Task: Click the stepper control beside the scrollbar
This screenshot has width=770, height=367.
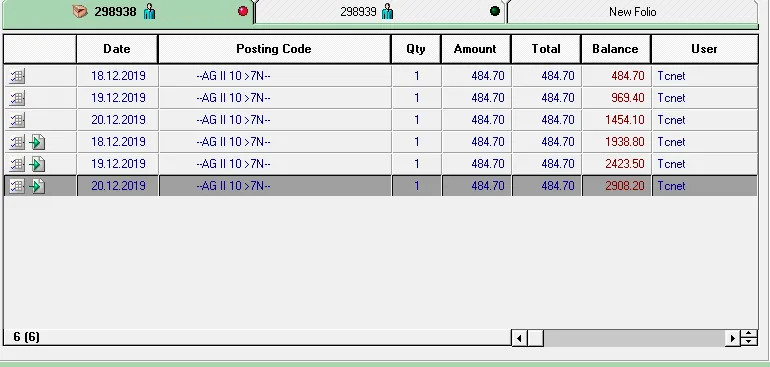Action: [x=748, y=338]
